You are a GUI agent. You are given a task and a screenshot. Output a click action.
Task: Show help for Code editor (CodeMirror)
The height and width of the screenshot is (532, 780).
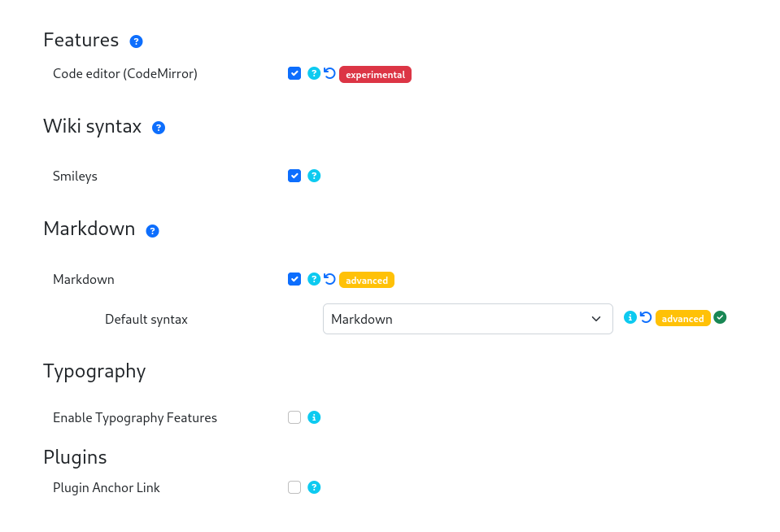coord(314,73)
